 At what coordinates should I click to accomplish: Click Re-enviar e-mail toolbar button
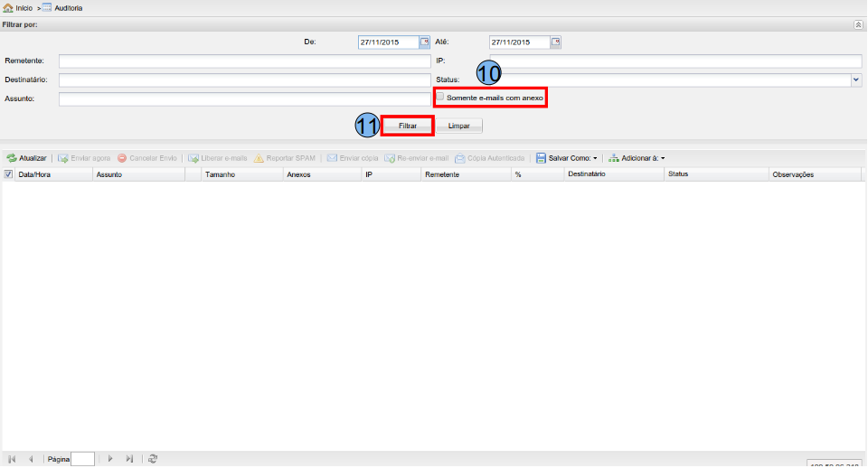point(417,158)
